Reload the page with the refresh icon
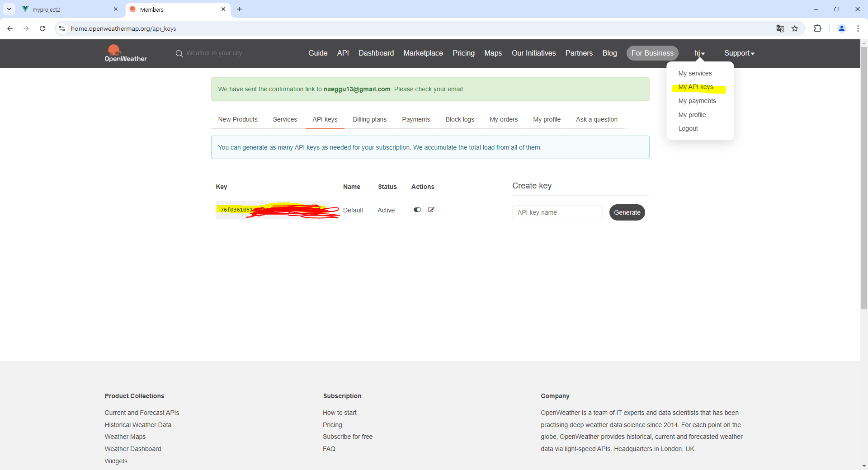Viewport: 868px width, 470px height. 42,28
